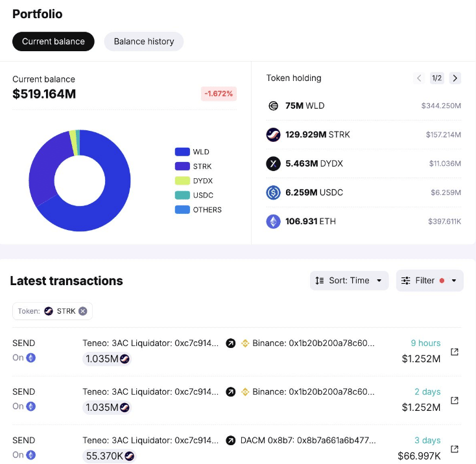
Task: Click the DYDX legend color swatch
Action: pos(182,181)
